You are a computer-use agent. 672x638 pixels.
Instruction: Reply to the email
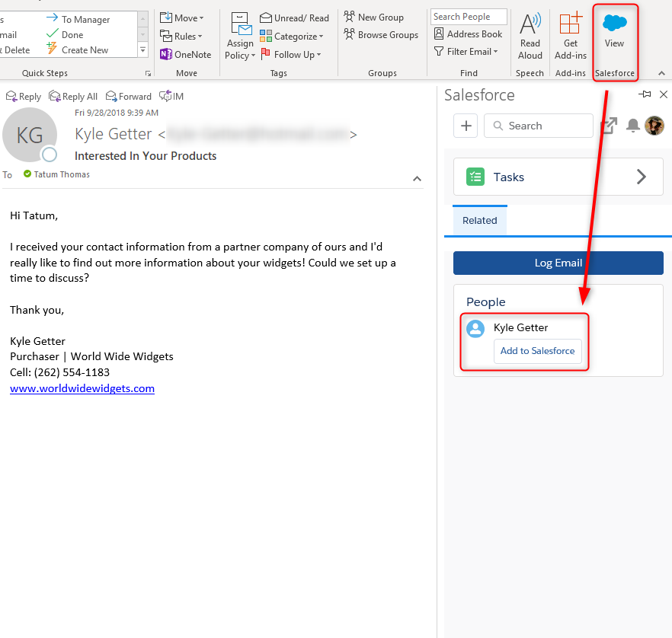24,97
